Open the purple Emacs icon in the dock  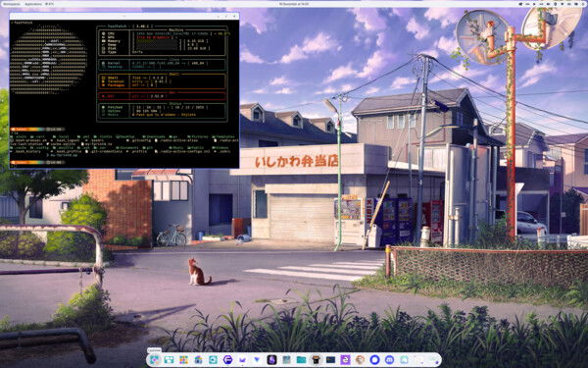[345, 360]
